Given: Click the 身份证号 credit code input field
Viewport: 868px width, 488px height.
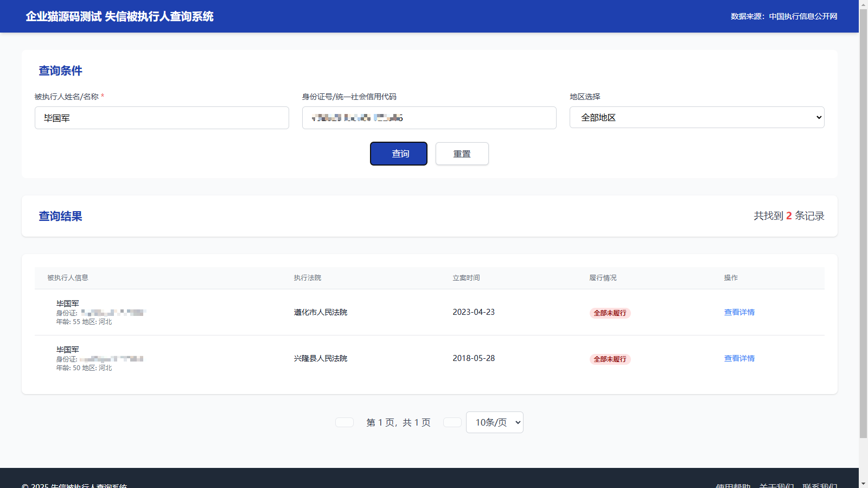Looking at the screenshot, I should click(x=429, y=118).
